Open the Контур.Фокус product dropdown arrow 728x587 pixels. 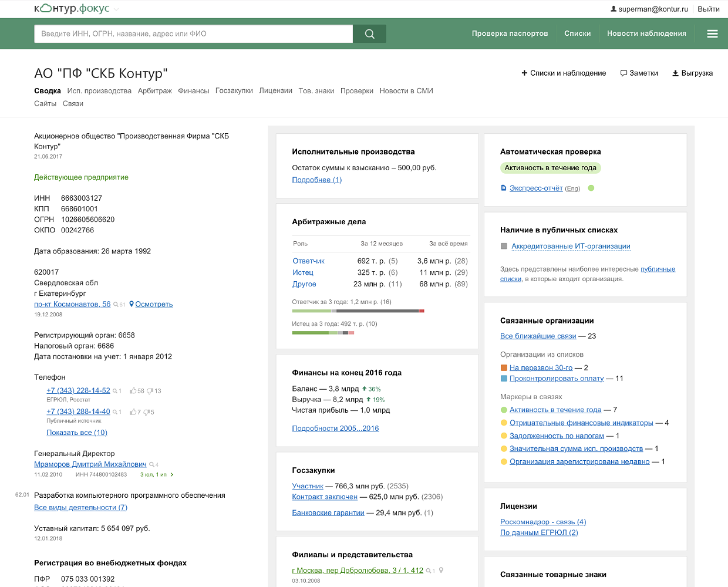[116, 9]
